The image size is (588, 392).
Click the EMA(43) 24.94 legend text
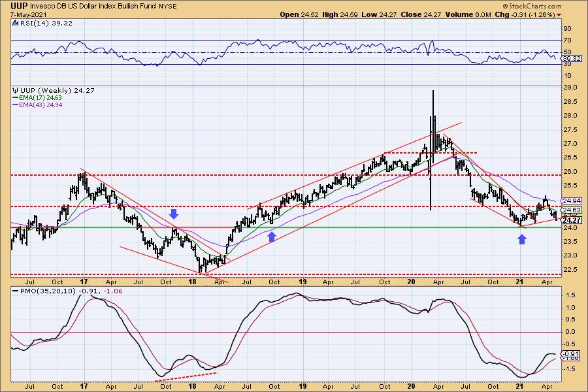(41, 105)
